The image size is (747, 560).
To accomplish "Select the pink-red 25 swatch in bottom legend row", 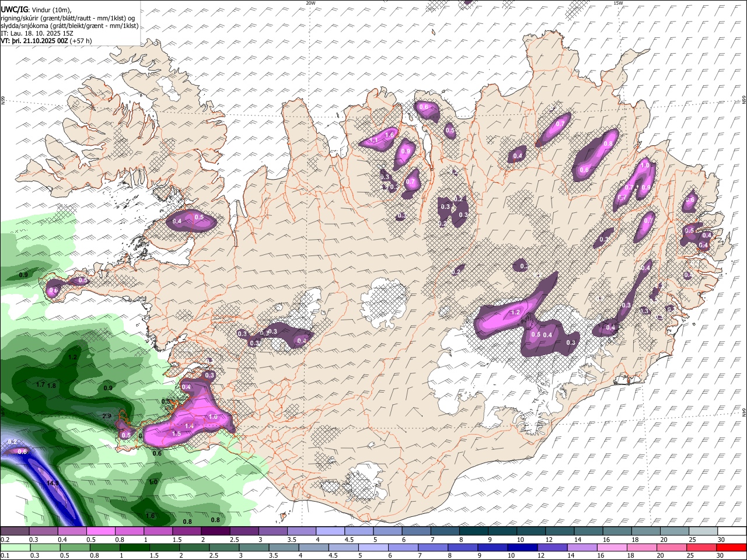I will 701,547.
